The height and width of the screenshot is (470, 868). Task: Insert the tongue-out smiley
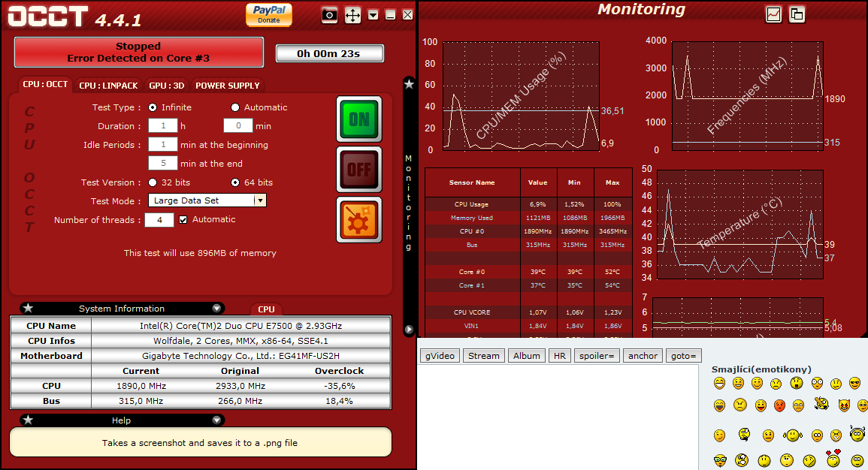tap(761, 406)
